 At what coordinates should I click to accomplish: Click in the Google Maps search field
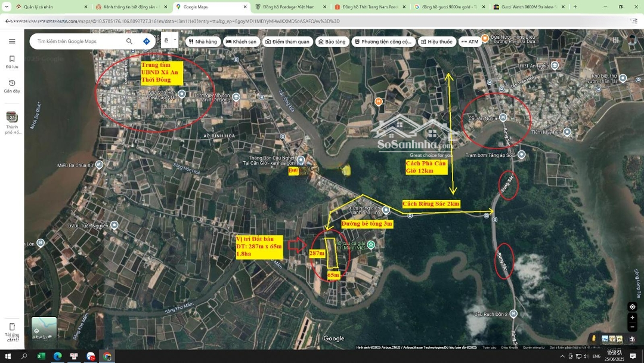pos(78,41)
